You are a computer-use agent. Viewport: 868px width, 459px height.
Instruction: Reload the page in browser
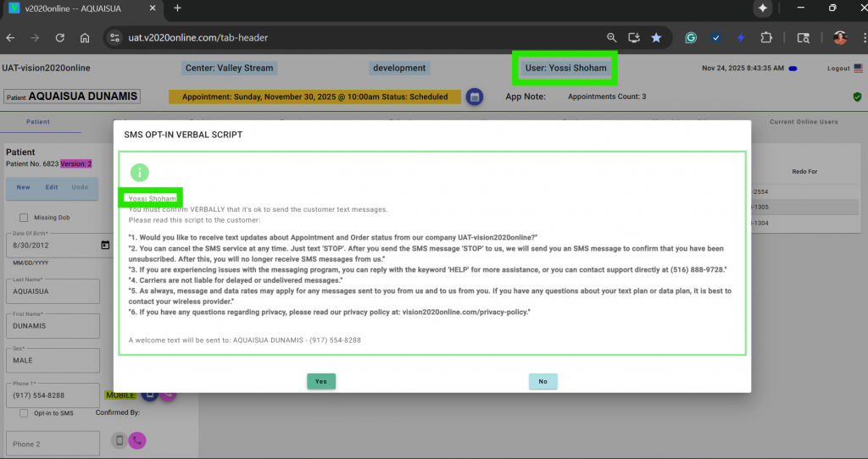click(x=60, y=38)
